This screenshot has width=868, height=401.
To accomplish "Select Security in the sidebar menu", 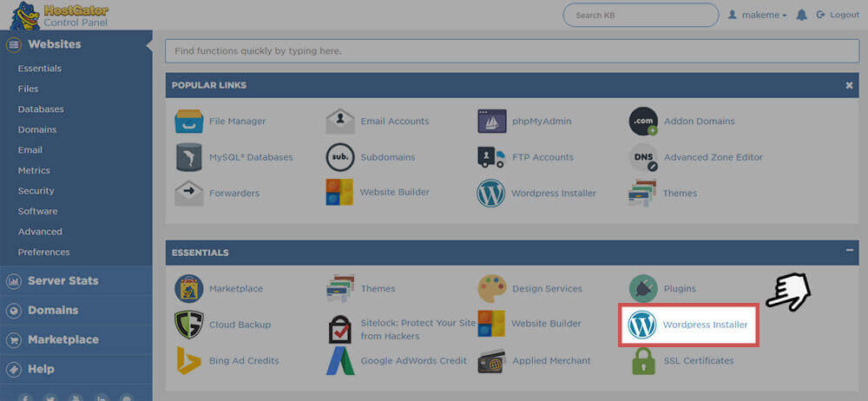I will (x=36, y=191).
